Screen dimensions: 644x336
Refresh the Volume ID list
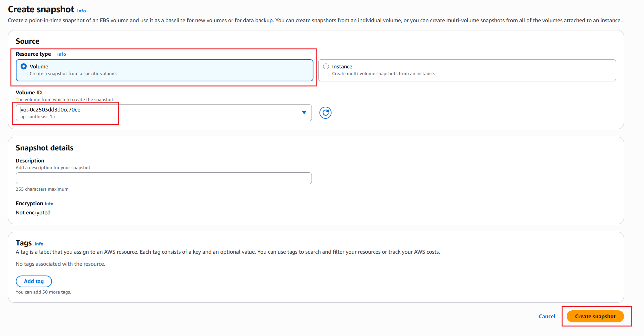pos(325,113)
